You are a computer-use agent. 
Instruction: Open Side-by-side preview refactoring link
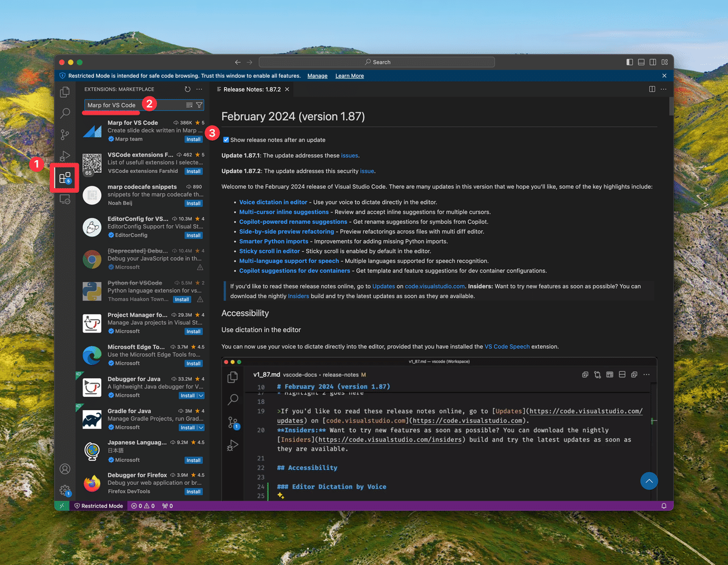click(286, 232)
